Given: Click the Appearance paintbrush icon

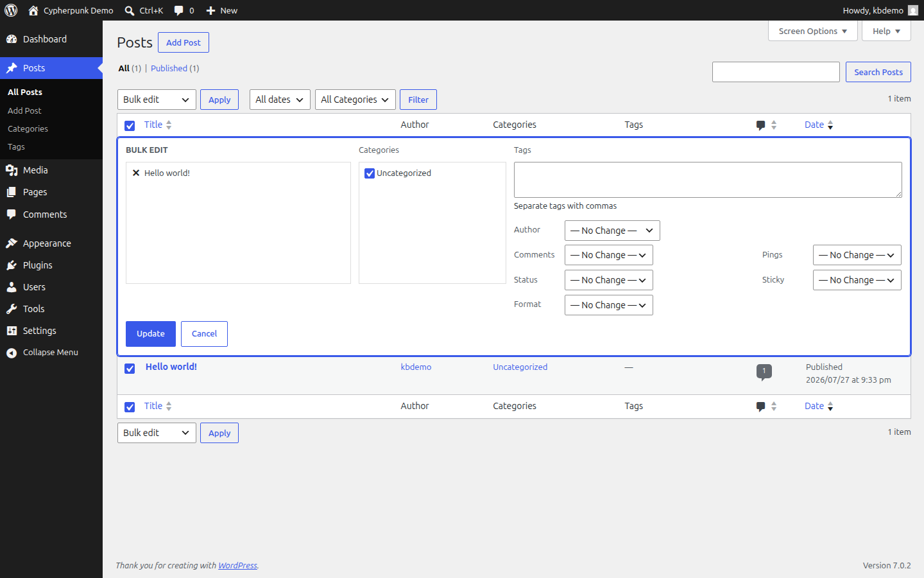Looking at the screenshot, I should 12,243.
